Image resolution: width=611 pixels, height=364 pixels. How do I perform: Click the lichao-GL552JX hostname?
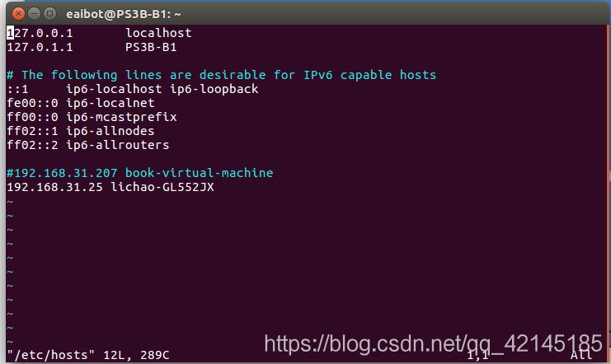pos(162,187)
